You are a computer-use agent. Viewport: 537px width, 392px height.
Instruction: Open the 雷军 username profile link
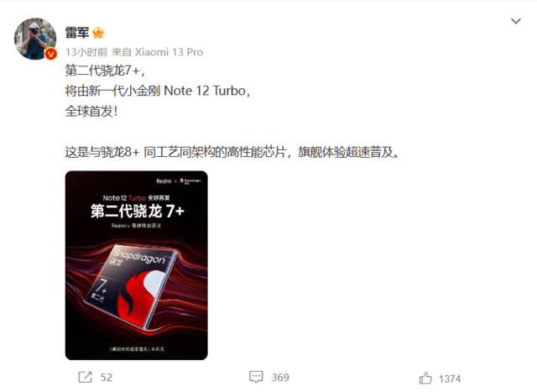click(77, 33)
